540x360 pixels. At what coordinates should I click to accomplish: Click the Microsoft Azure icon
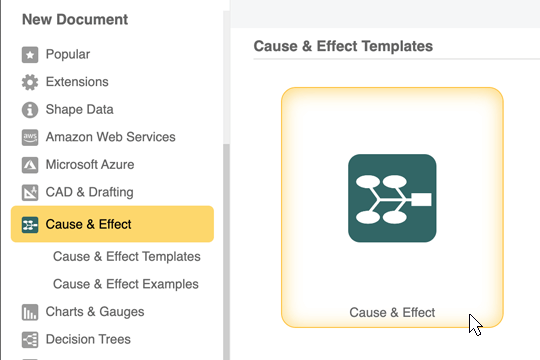(30, 165)
